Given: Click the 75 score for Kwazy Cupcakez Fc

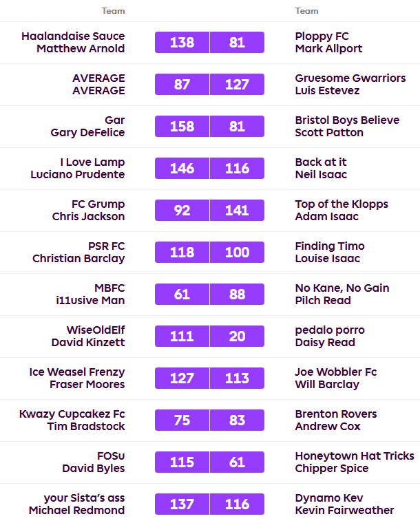Looking at the screenshot, I should 182,420.
